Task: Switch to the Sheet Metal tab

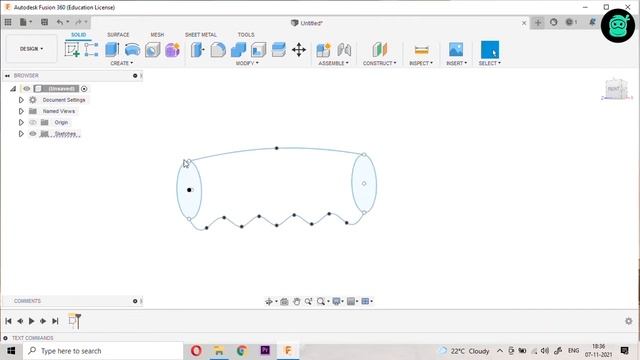Action: point(200,35)
